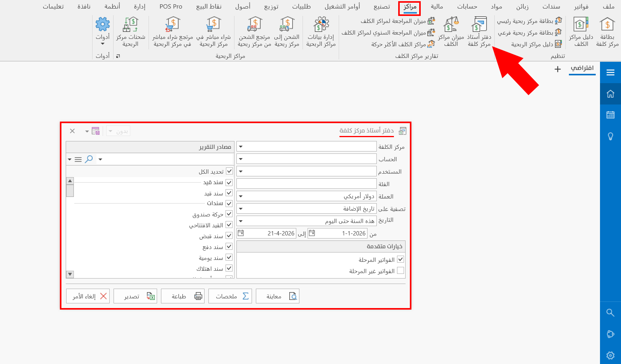The image size is (621, 364).
Task: Open the تعليمات menu
Action: [x=53, y=7]
